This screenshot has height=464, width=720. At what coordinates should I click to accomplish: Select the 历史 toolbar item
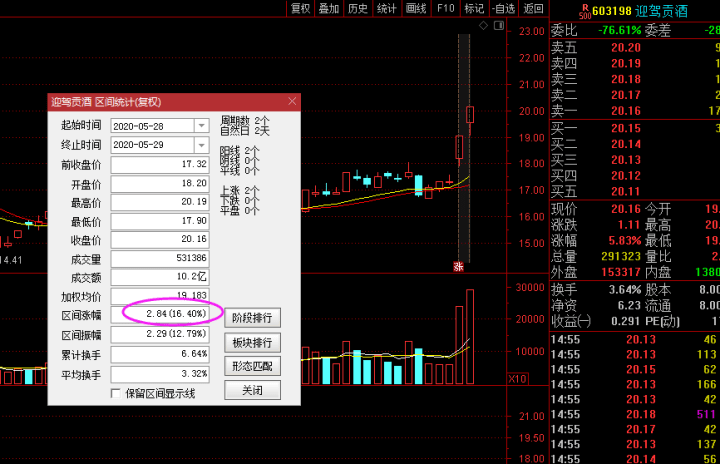[358, 8]
